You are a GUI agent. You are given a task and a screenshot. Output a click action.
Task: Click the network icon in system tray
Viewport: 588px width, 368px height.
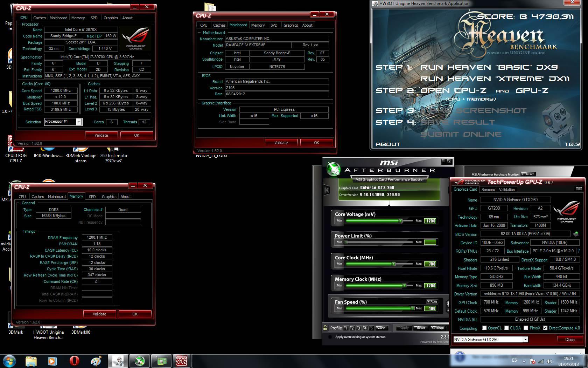(541, 361)
